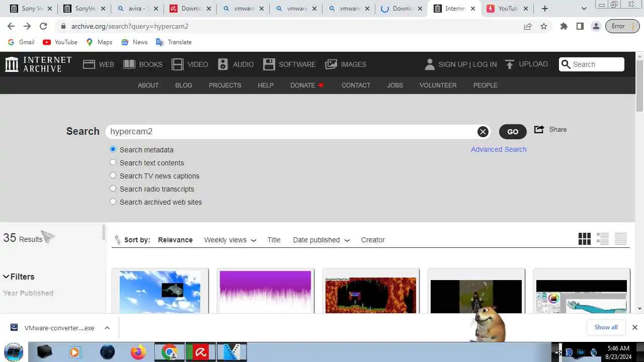The image size is (644, 362).
Task: Open the Gmail bookmark
Action: 21,42
